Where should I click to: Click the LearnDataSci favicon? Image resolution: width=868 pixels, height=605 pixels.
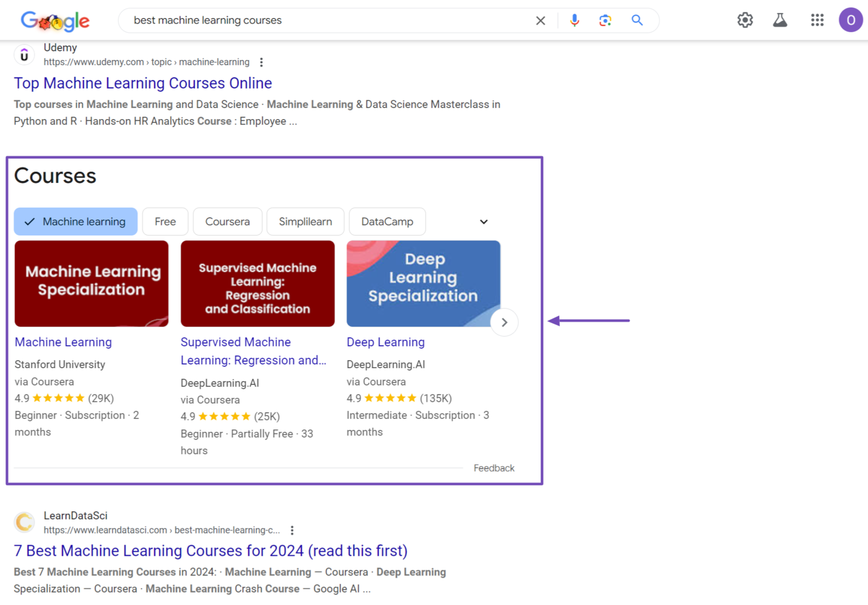(24, 523)
